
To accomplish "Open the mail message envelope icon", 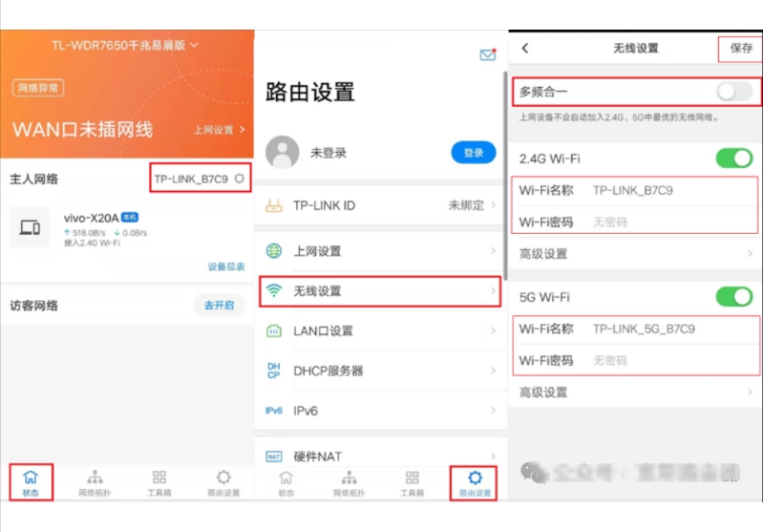I will tap(487, 54).
